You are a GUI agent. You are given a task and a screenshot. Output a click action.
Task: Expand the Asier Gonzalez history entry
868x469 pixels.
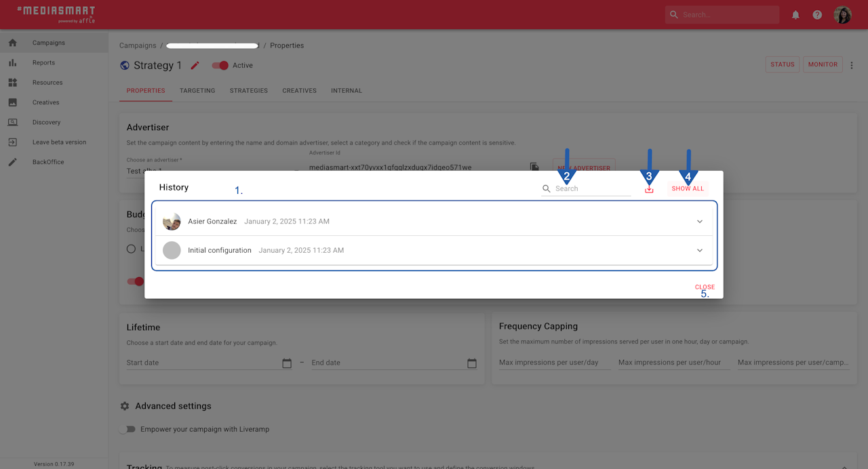click(434, 222)
